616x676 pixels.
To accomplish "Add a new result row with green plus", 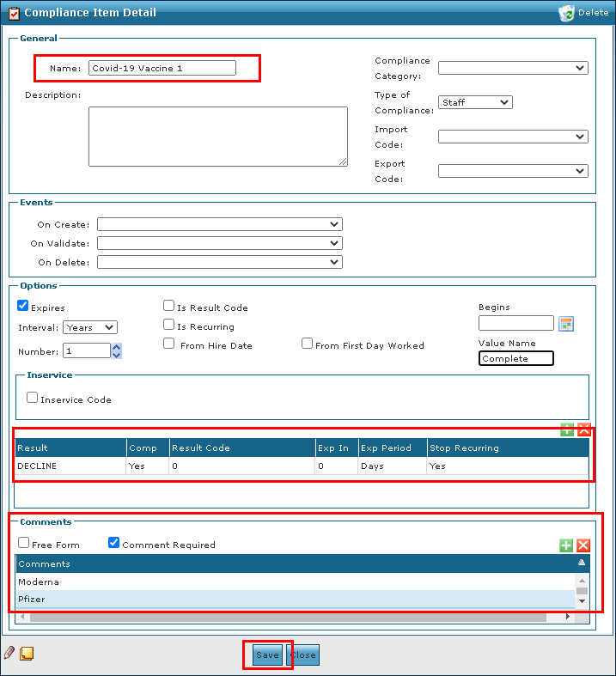I will coord(567,429).
